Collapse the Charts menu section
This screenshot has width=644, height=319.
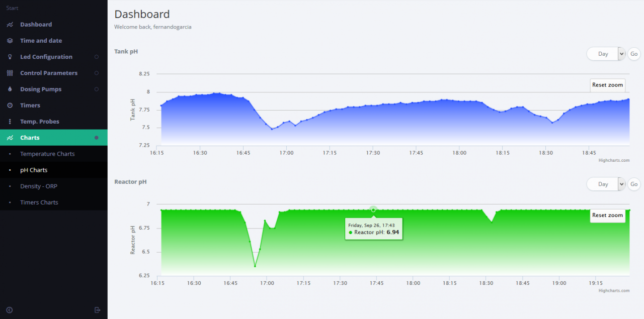53,138
